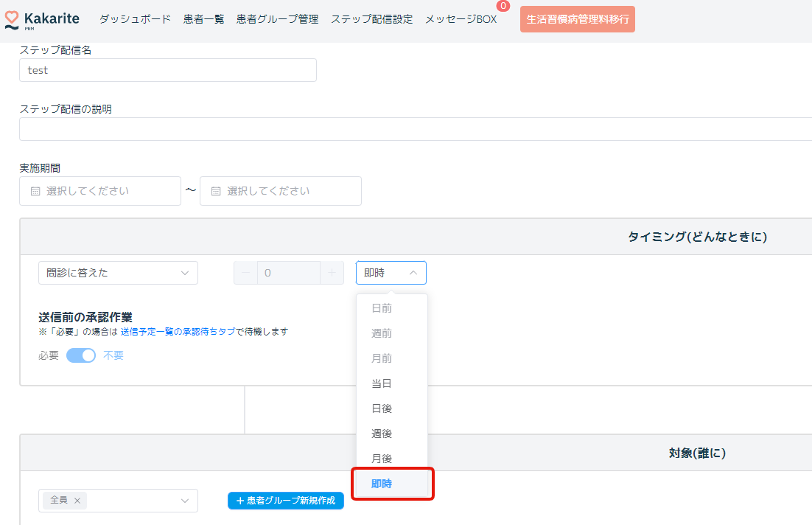Remove the 全員 tag with its x icon
812x525 pixels.
[x=77, y=501]
